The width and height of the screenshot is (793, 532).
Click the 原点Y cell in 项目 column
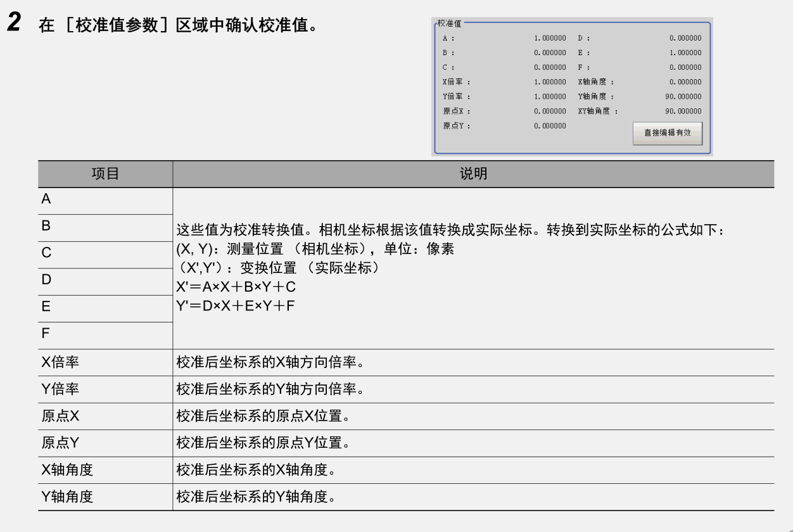point(105,443)
